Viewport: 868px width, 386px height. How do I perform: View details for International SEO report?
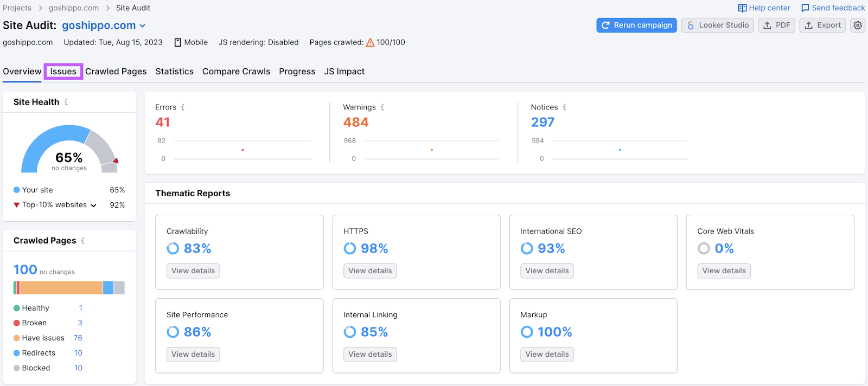(547, 271)
